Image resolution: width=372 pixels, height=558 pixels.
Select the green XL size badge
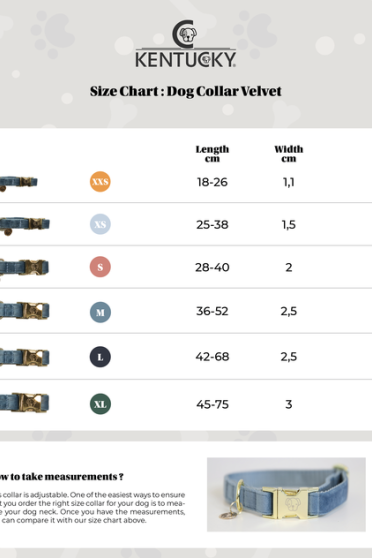coord(100,404)
